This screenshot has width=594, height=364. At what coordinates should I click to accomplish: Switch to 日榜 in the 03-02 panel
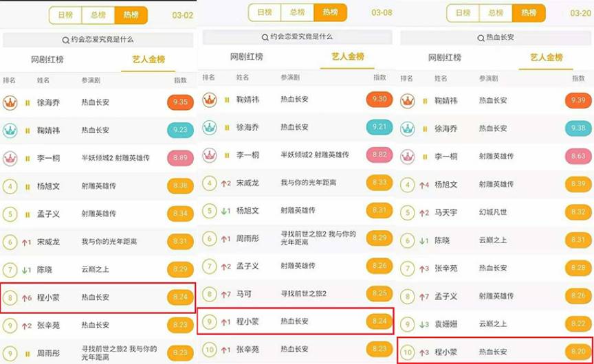click(x=66, y=14)
